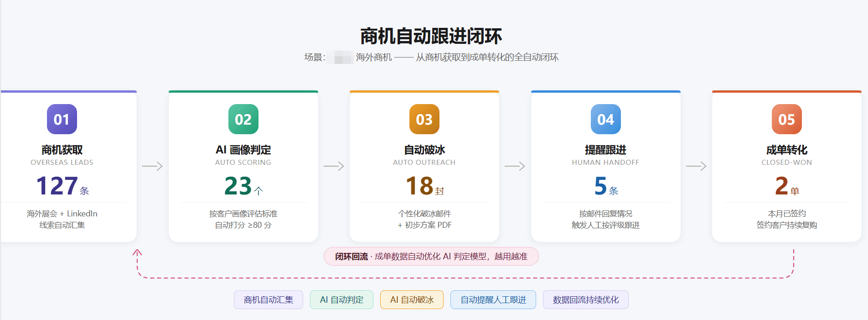Click the 18 封 emails count
The width and height of the screenshot is (868, 320).
click(425, 186)
